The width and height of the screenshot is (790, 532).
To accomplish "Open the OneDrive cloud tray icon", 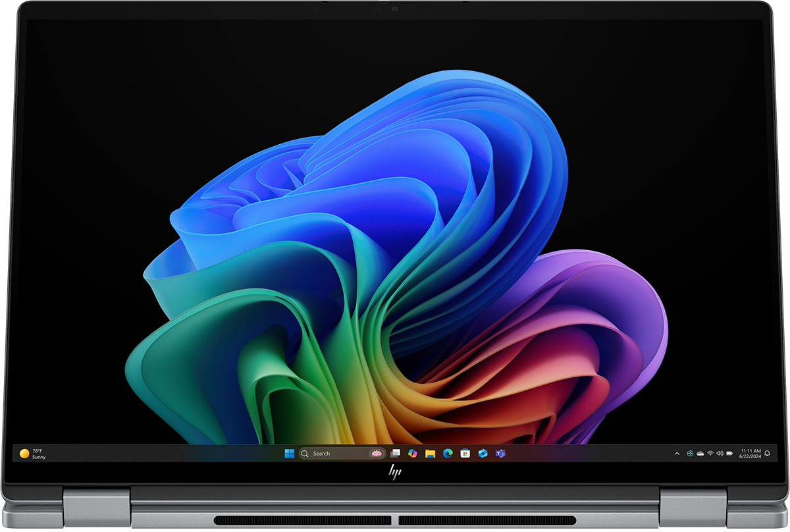I will tap(700, 453).
